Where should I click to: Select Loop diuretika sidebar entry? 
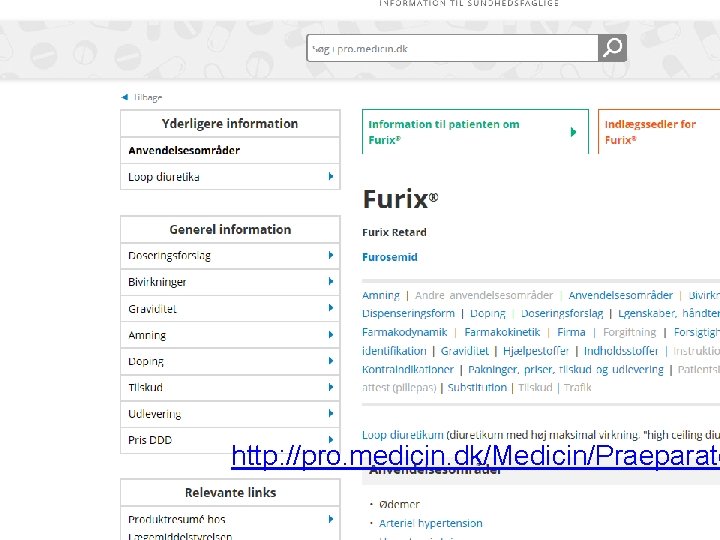point(230,177)
